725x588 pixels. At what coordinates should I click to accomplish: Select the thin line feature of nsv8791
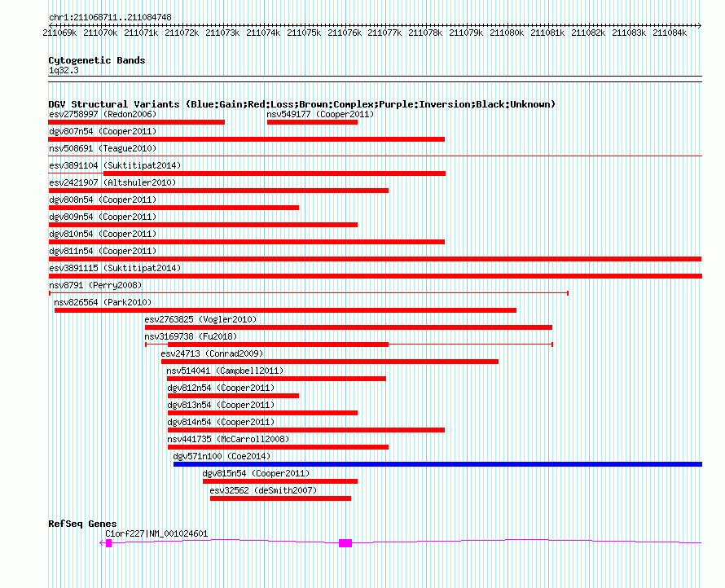(x=309, y=293)
